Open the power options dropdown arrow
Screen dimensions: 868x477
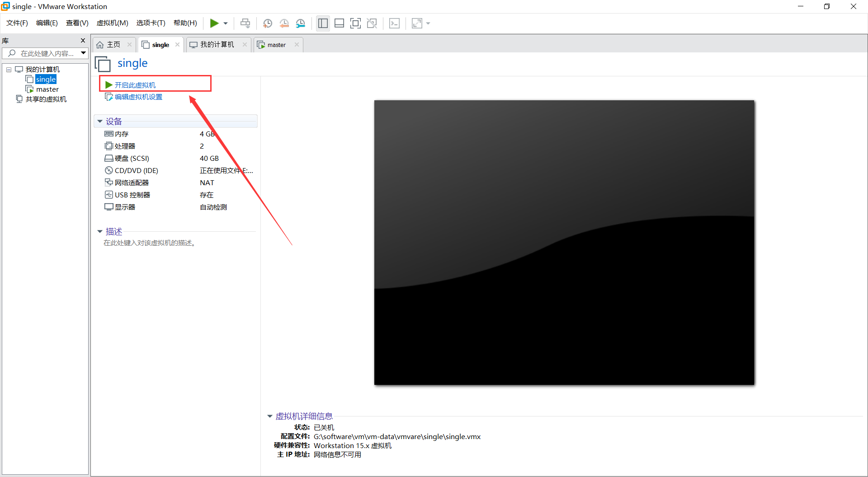226,23
